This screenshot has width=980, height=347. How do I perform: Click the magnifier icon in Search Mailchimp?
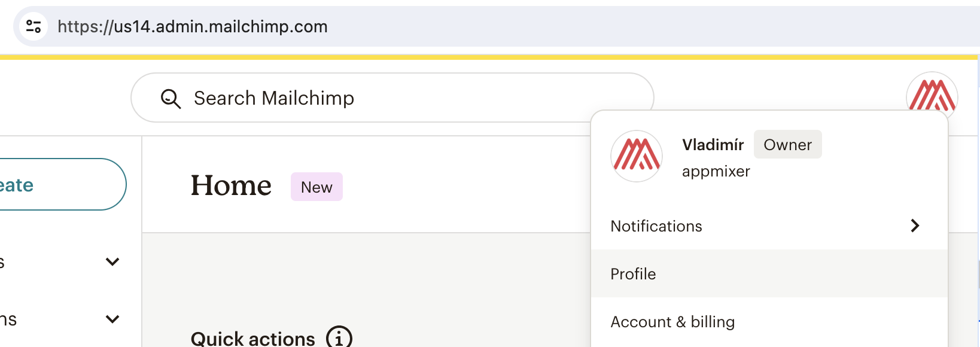171,99
